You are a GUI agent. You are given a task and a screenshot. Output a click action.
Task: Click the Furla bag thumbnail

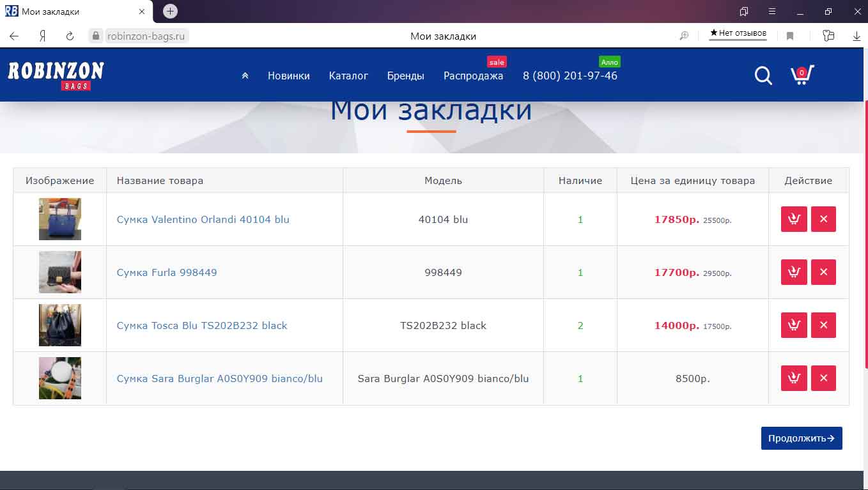60,272
